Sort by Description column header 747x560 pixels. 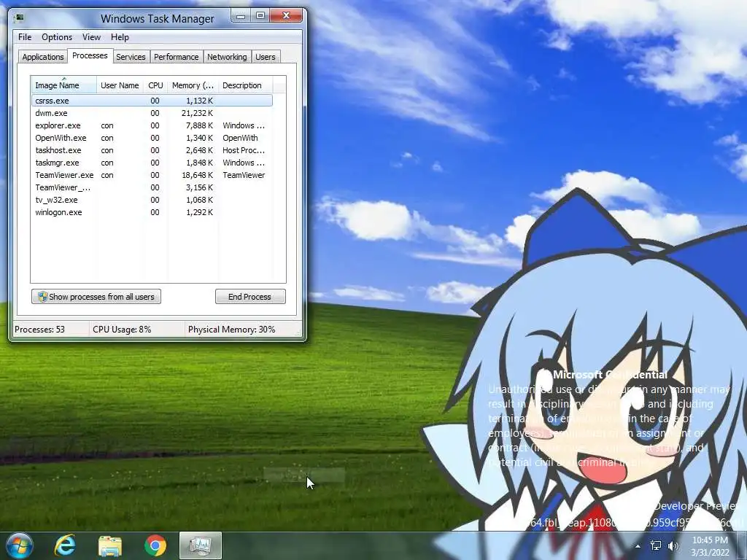tap(245, 85)
